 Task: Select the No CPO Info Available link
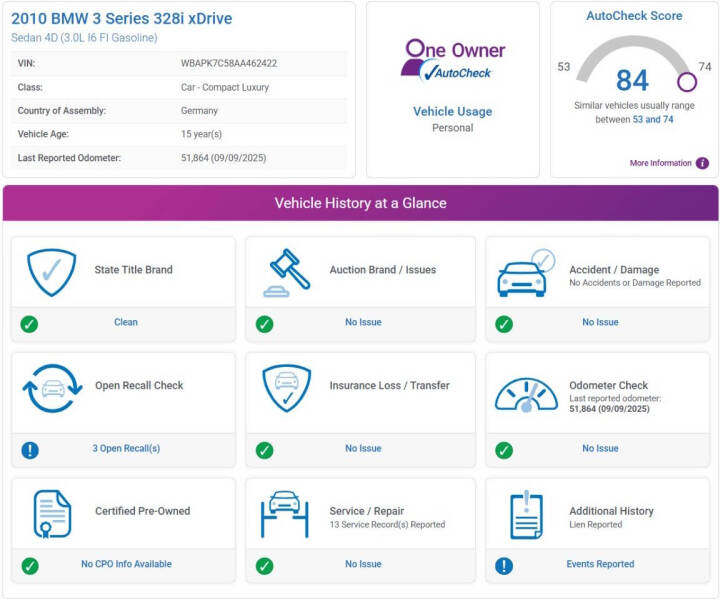126,564
